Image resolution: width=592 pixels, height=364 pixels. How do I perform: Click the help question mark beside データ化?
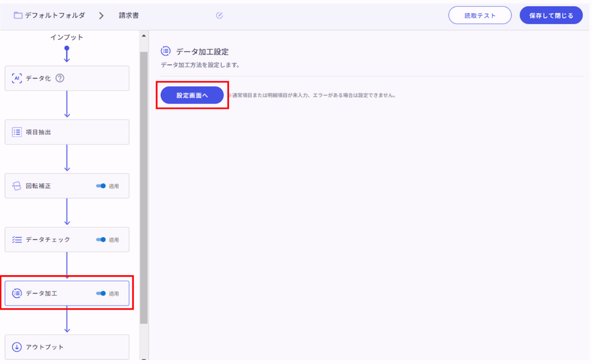[60, 79]
